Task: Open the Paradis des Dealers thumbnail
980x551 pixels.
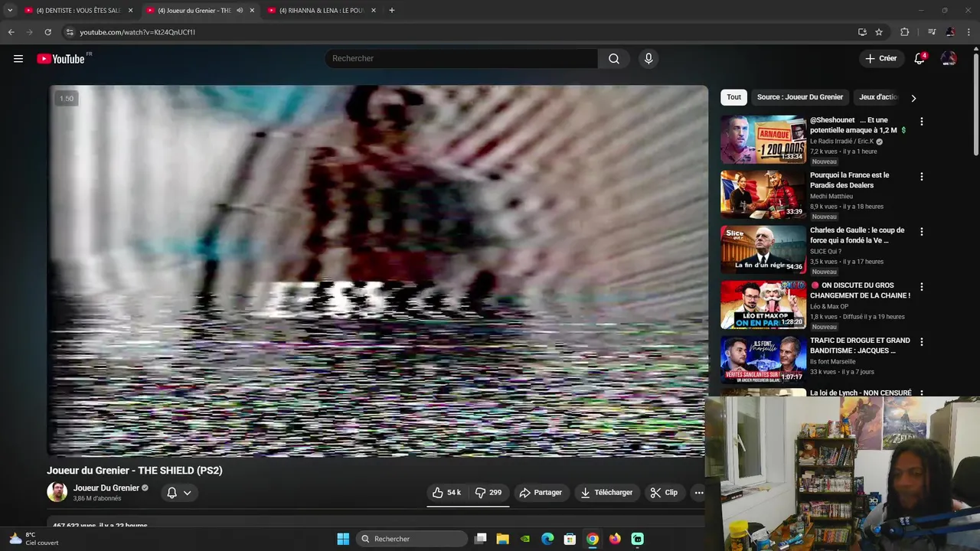Action: [763, 194]
